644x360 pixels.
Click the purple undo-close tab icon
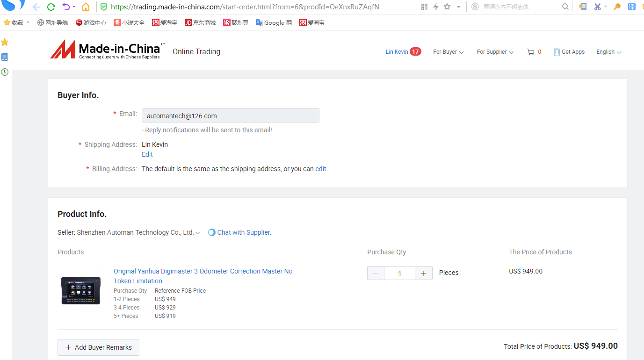[66, 7]
